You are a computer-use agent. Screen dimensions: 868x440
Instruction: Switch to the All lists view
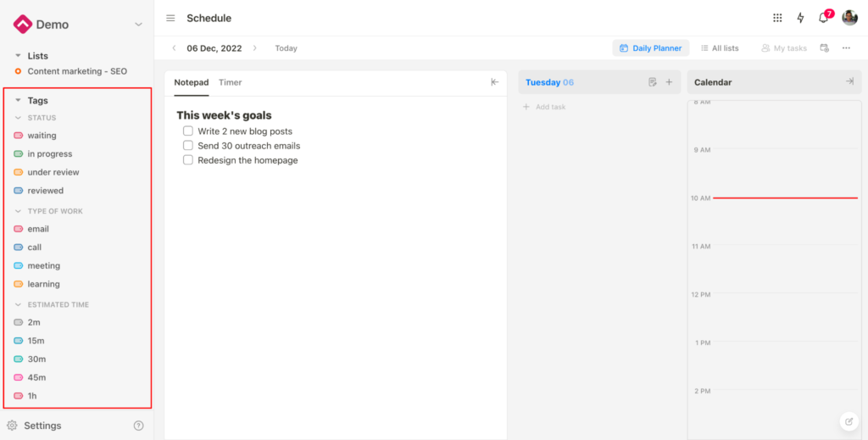pos(720,48)
